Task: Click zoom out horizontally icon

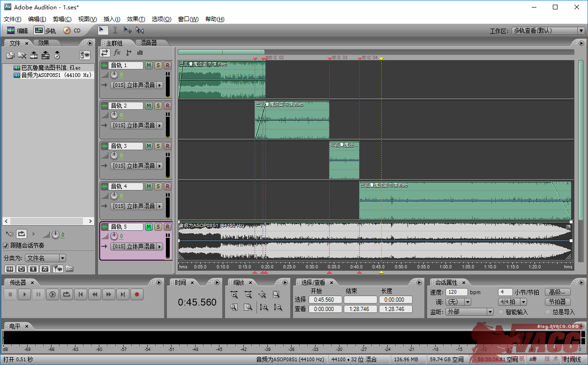Action: (x=248, y=295)
